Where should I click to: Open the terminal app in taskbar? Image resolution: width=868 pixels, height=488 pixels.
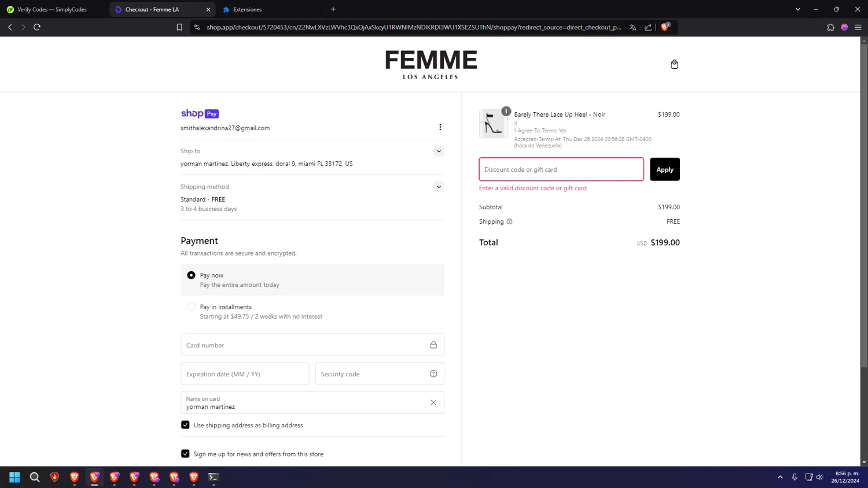214,477
